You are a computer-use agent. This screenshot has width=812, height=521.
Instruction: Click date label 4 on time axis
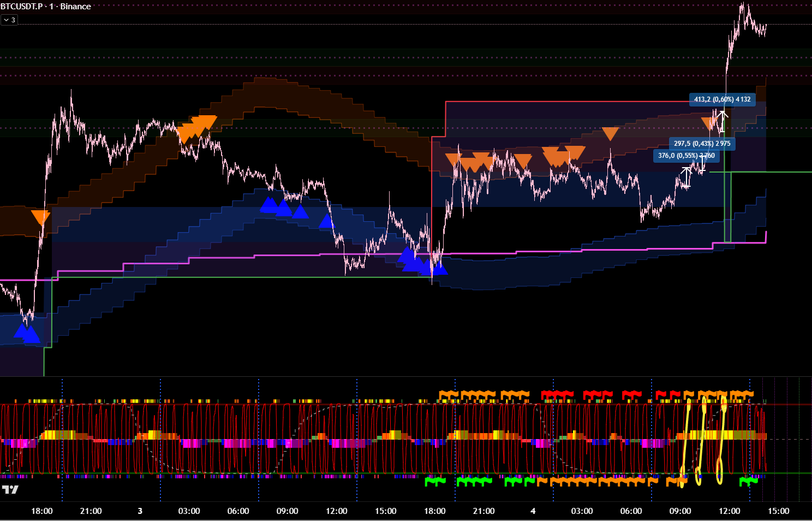coord(533,511)
